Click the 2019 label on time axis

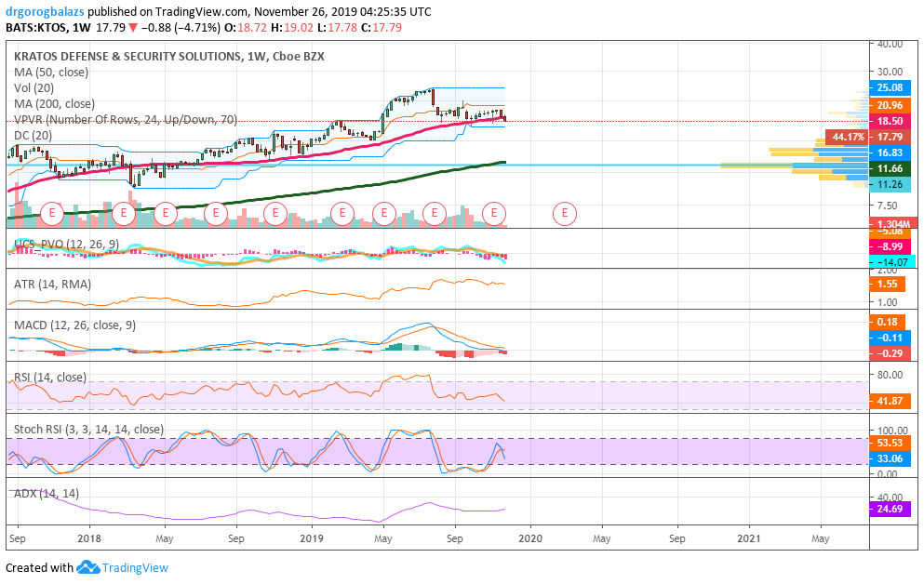pyautogui.click(x=311, y=538)
